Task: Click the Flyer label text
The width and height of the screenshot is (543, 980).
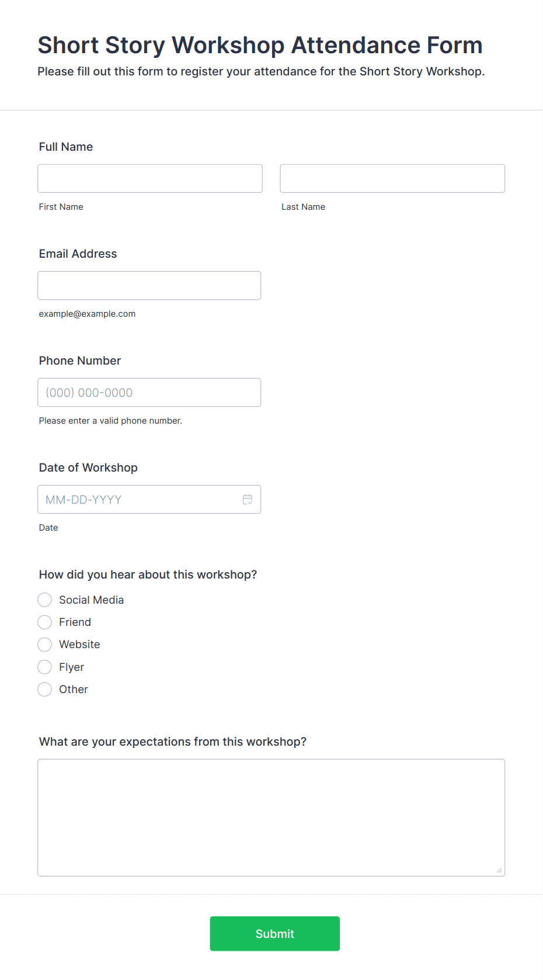Action: [71, 667]
